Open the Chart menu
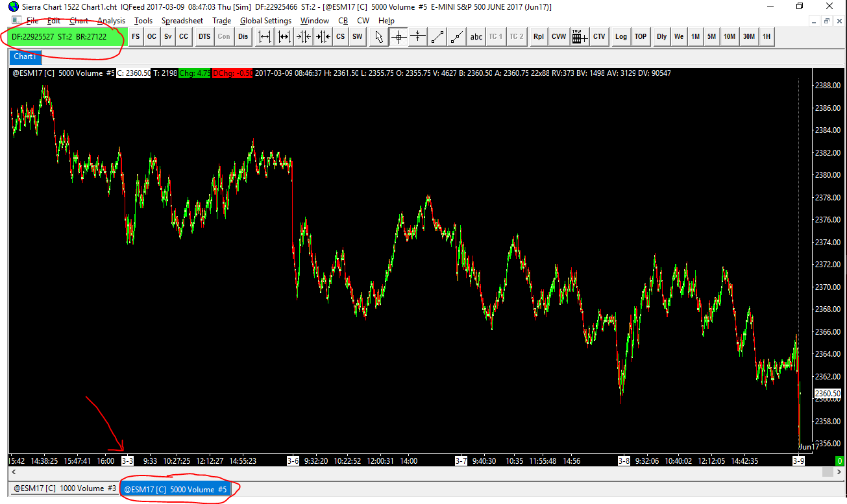 (x=79, y=21)
